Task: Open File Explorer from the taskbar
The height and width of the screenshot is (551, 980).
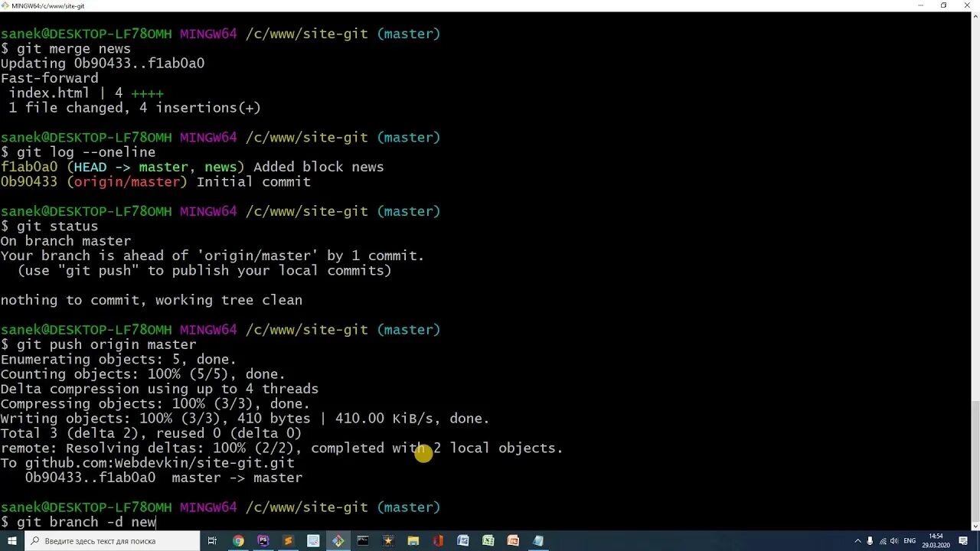Action: tap(413, 541)
